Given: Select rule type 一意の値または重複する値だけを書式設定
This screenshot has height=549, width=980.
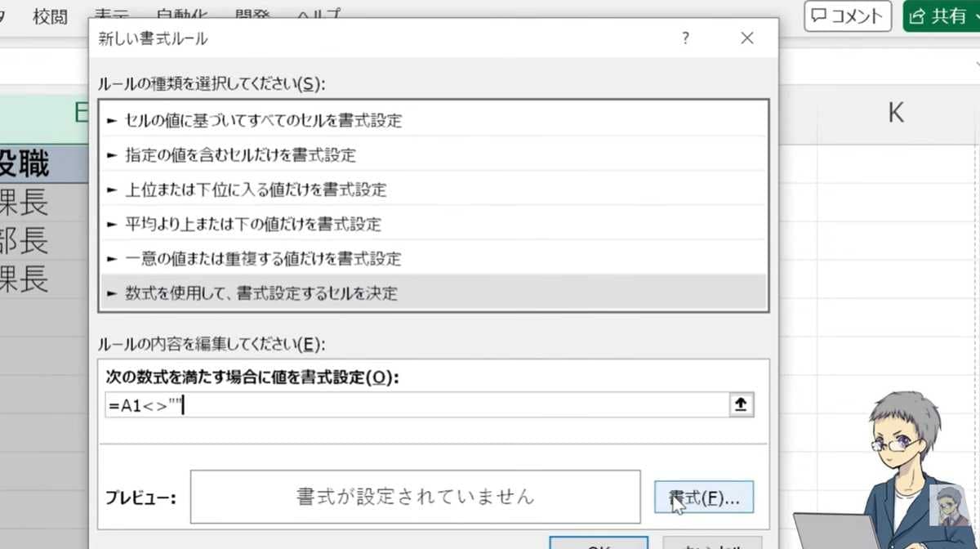Looking at the screenshot, I should click(433, 259).
